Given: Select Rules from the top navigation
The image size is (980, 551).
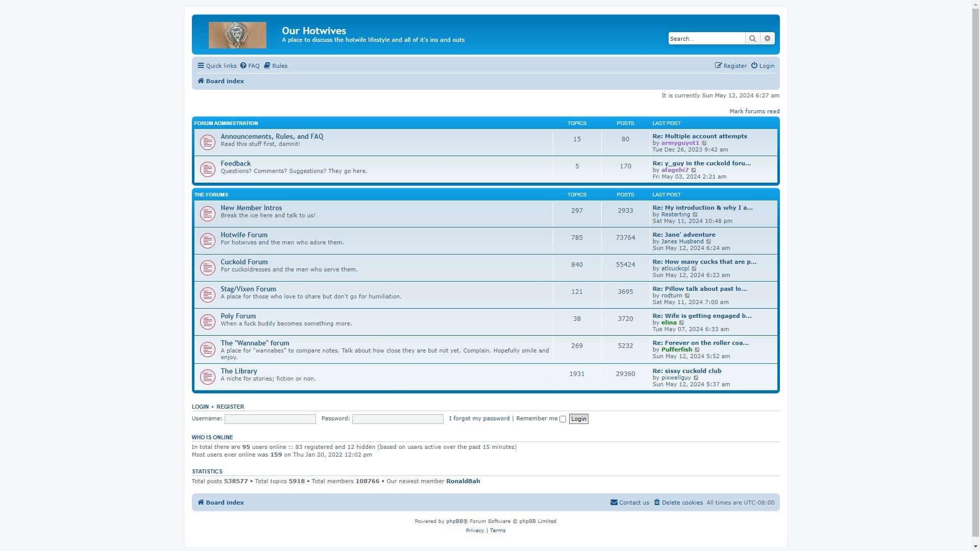Looking at the screenshot, I should pyautogui.click(x=279, y=65).
